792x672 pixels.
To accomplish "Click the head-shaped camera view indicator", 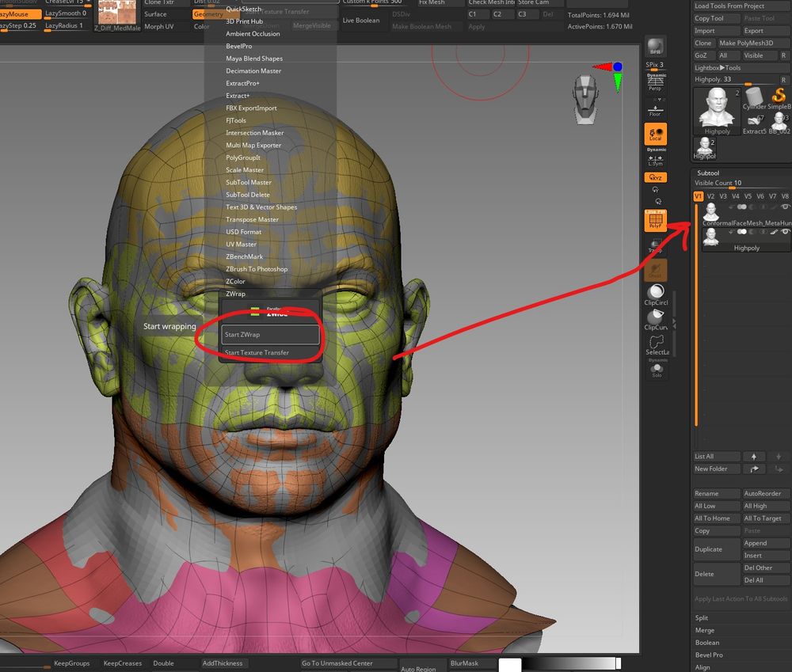I will pos(586,100).
